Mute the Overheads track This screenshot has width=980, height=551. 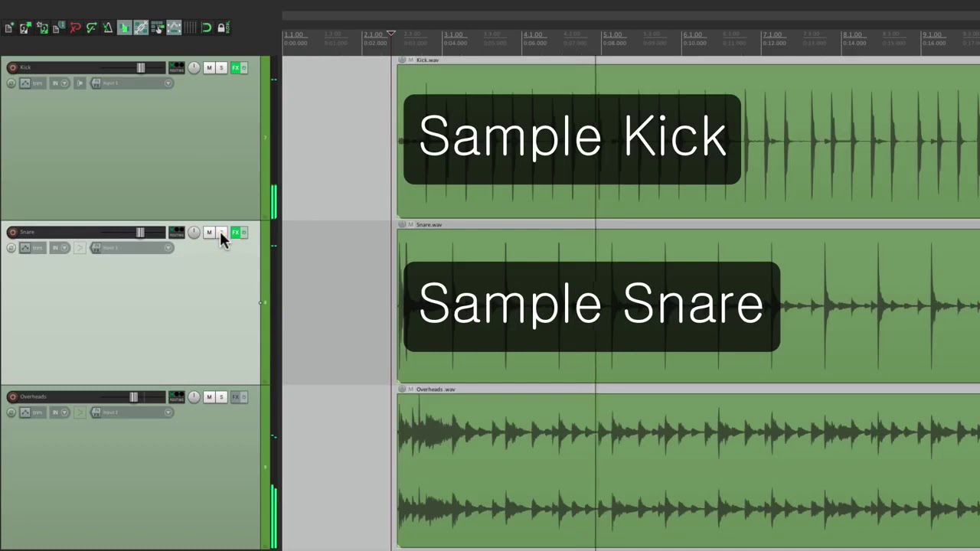pyautogui.click(x=209, y=396)
